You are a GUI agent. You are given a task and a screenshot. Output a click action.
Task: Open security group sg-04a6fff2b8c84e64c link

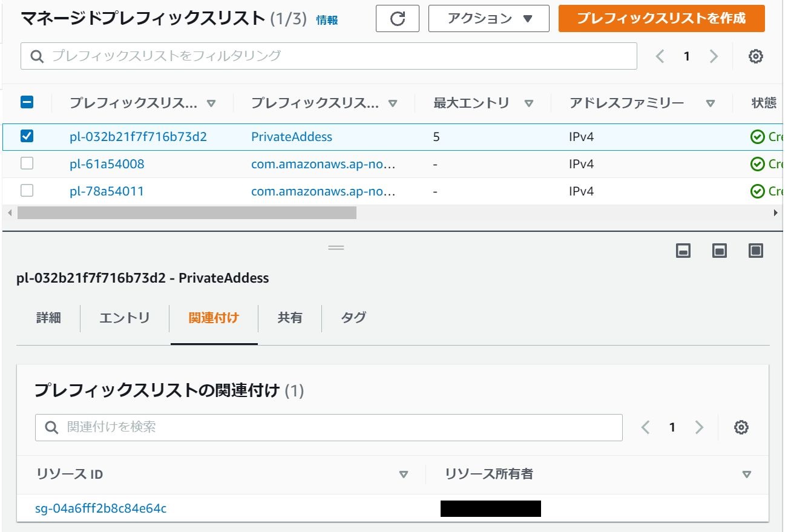tap(100, 508)
